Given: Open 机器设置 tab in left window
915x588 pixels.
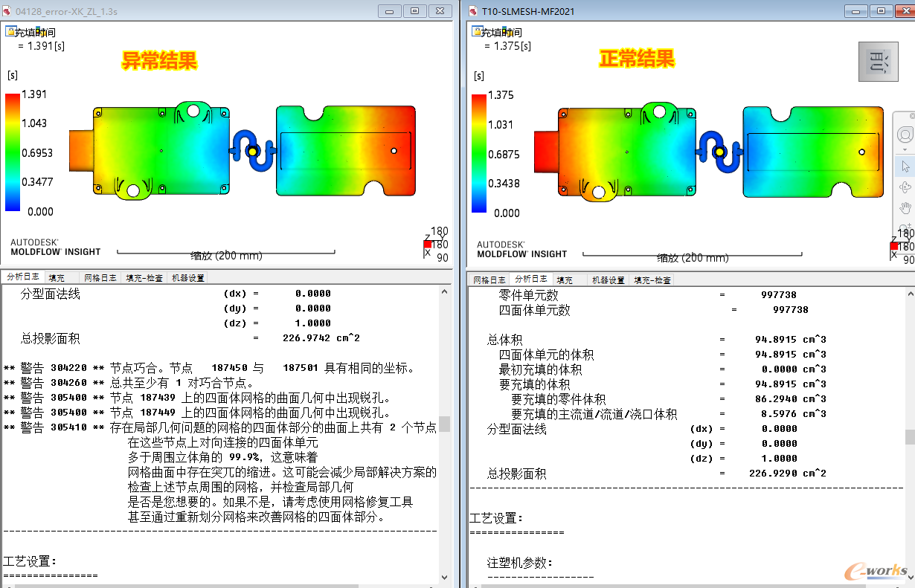Looking at the screenshot, I should [187, 277].
